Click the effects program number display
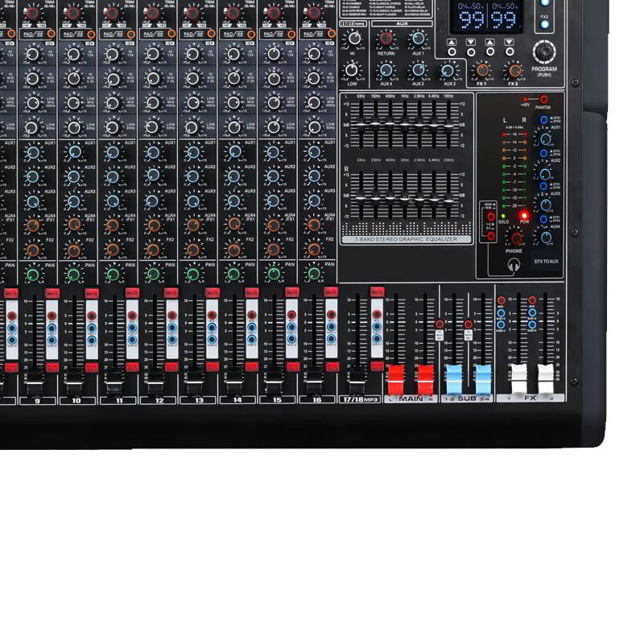This screenshot has height=644, width=644. pos(487,17)
